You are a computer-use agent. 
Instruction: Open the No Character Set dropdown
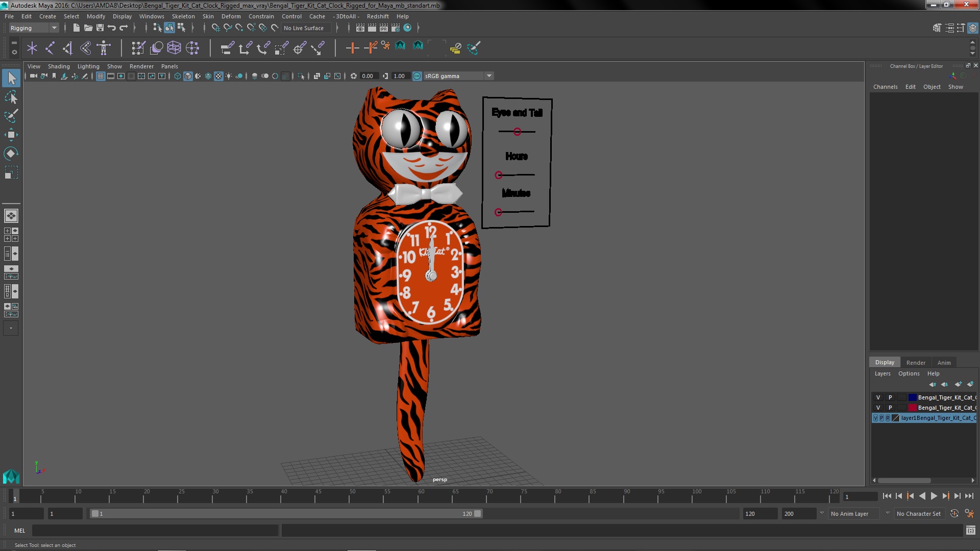[x=919, y=514]
